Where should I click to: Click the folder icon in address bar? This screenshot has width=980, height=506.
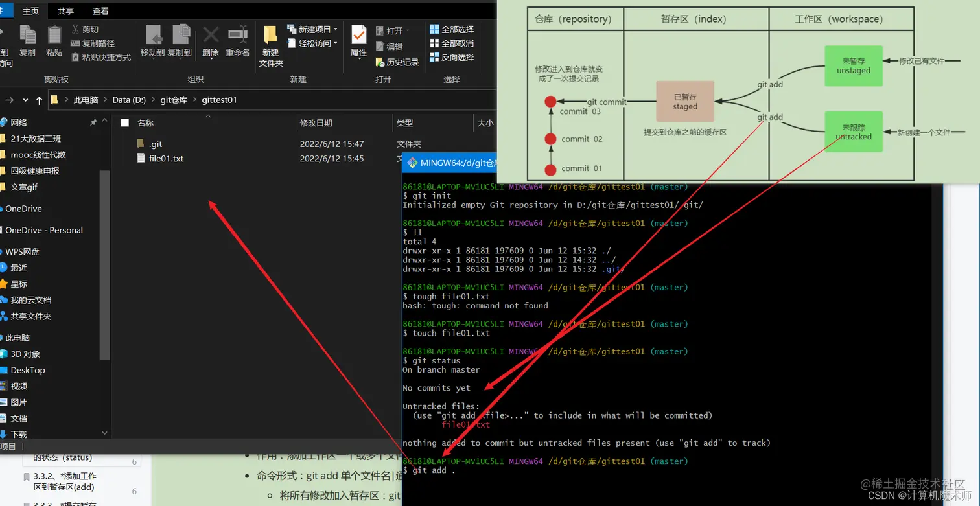click(x=54, y=100)
